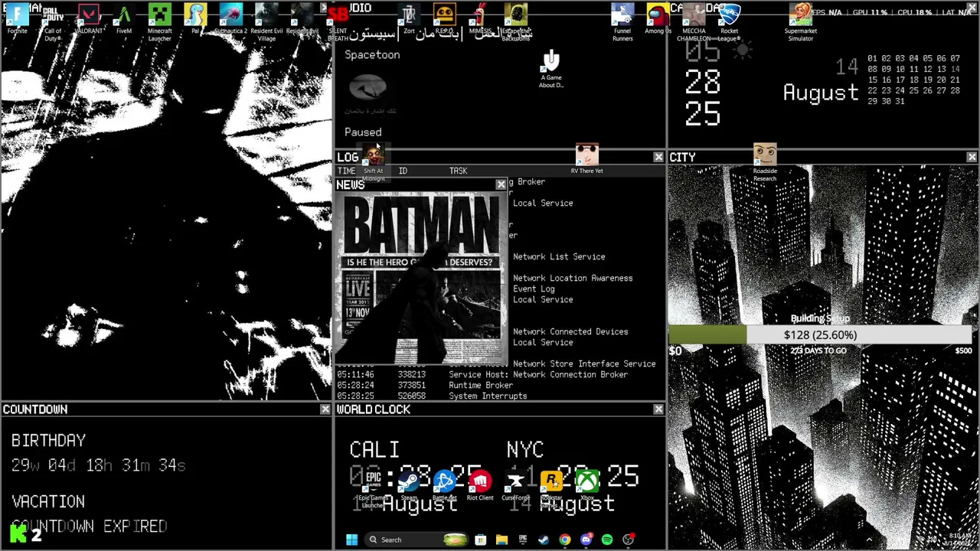Viewport: 980px width, 551px height.
Task: Click the Building Setup progress bar
Action: (821, 334)
